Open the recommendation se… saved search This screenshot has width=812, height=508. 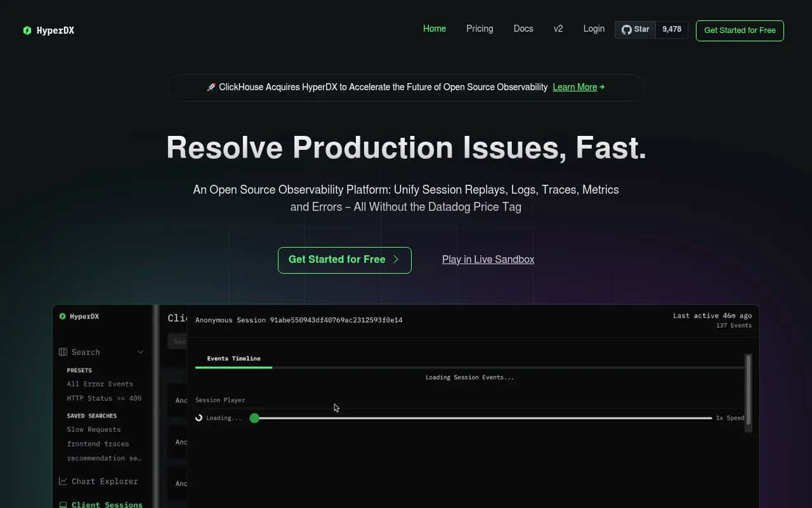(104, 458)
